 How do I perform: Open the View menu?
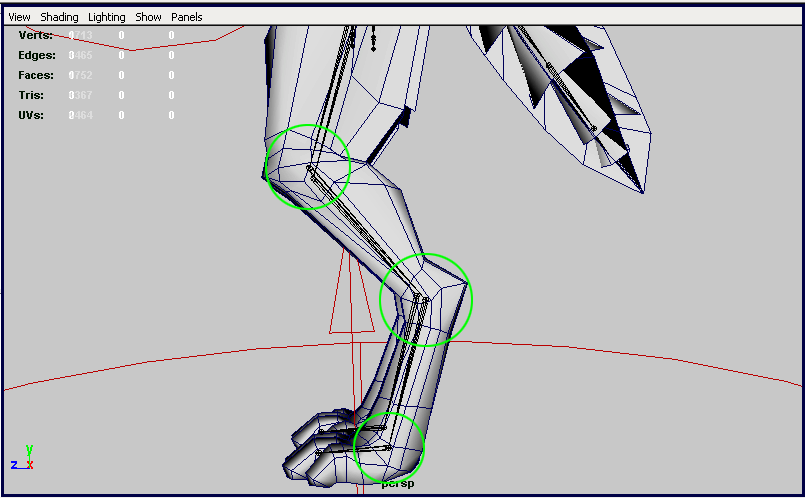(x=19, y=17)
